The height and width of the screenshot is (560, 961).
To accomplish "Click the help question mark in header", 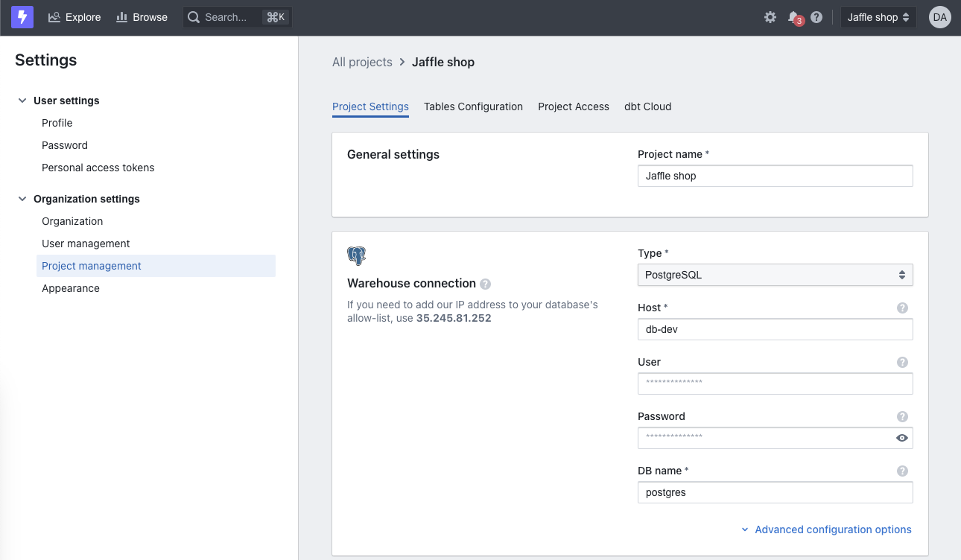I will click(816, 17).
